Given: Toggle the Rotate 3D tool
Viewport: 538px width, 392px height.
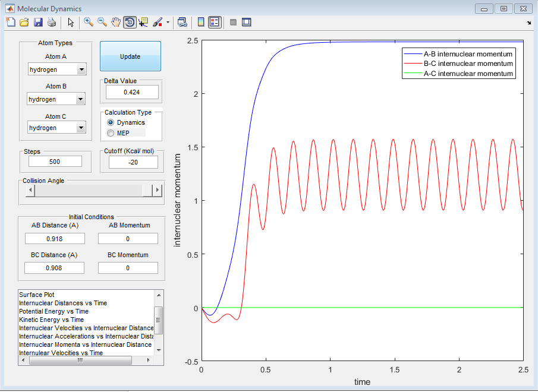Looking at the screenshot, I should click(x=130, y=23).
